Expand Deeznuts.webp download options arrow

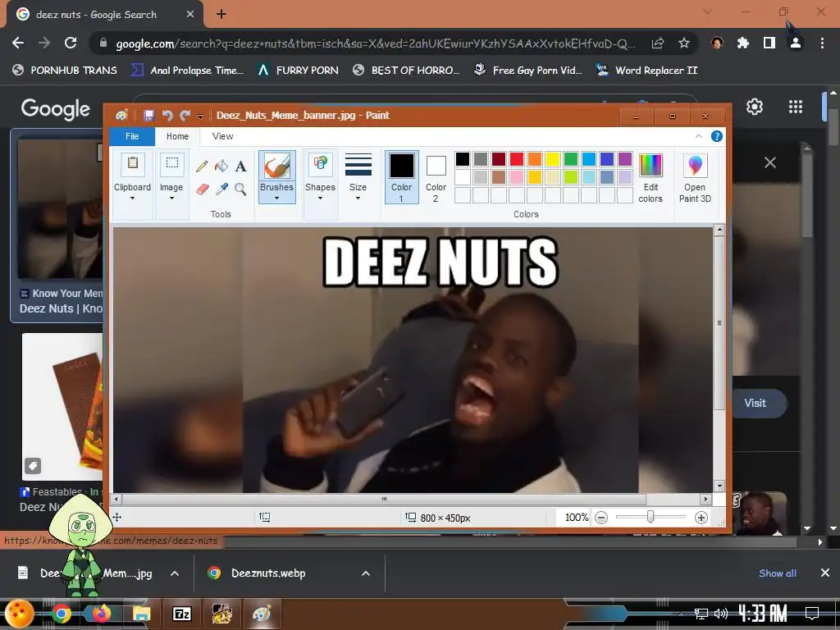pyautogui.click(x=366, y=573)
